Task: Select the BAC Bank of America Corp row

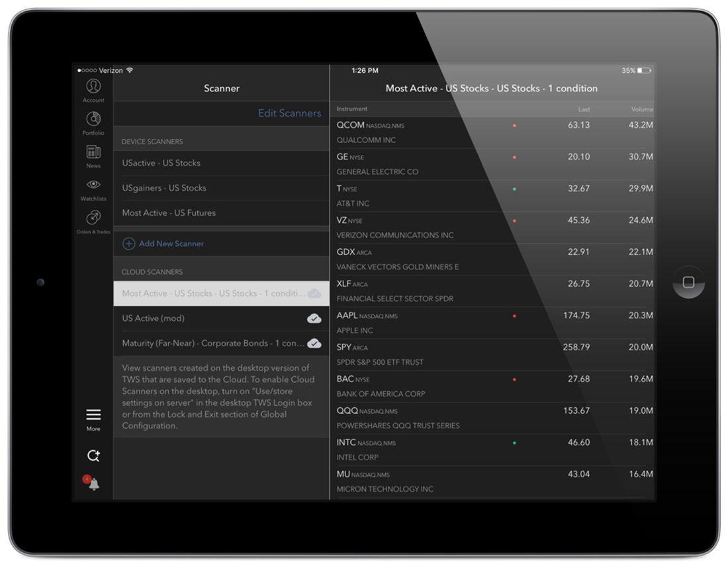Action: coord(492,387)
